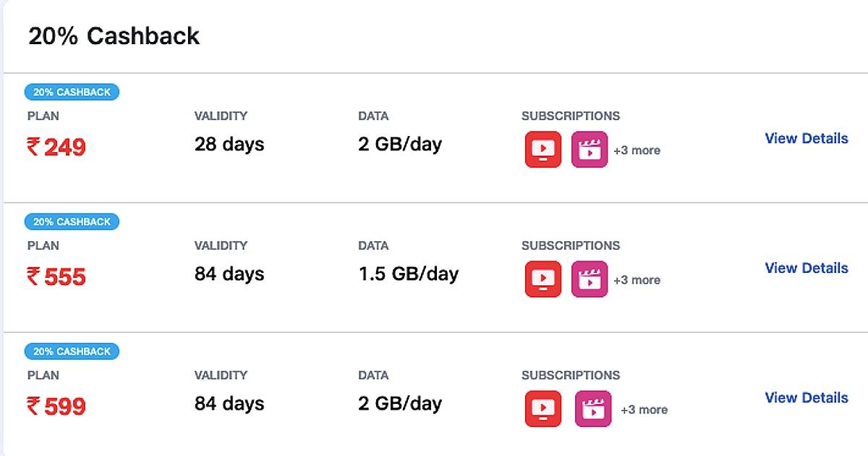Click the 1.5 GB/day data value
868x456 pixels.
click(x=408, y=274)
